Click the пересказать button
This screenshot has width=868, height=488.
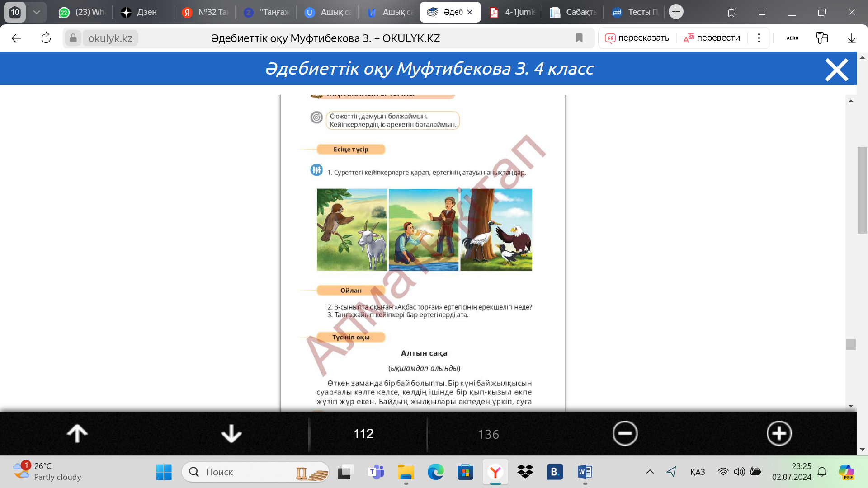tap(637, 38)
